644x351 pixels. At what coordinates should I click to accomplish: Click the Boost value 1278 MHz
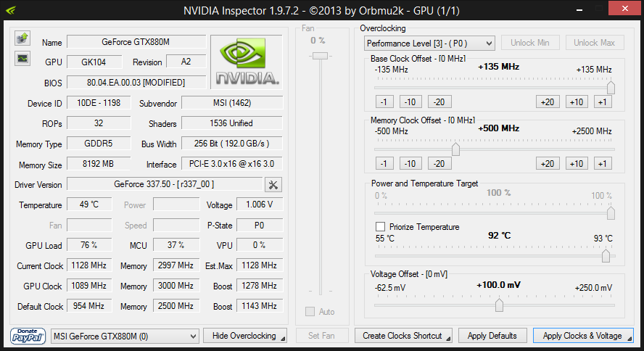(x=260, y=286)
